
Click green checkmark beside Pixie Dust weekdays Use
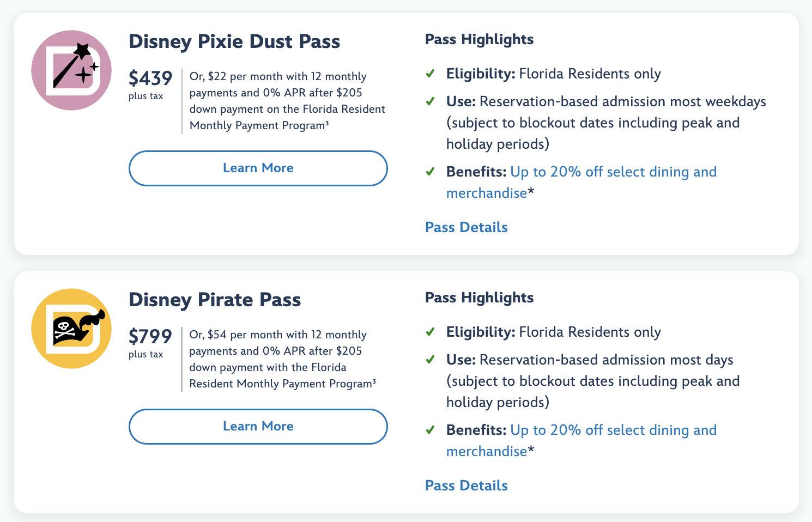[431, 101]
